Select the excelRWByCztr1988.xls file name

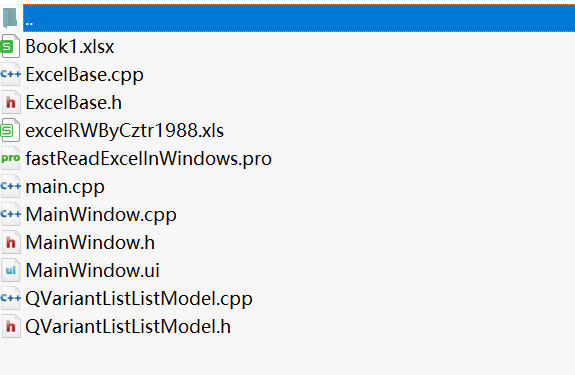coord(124,131)
